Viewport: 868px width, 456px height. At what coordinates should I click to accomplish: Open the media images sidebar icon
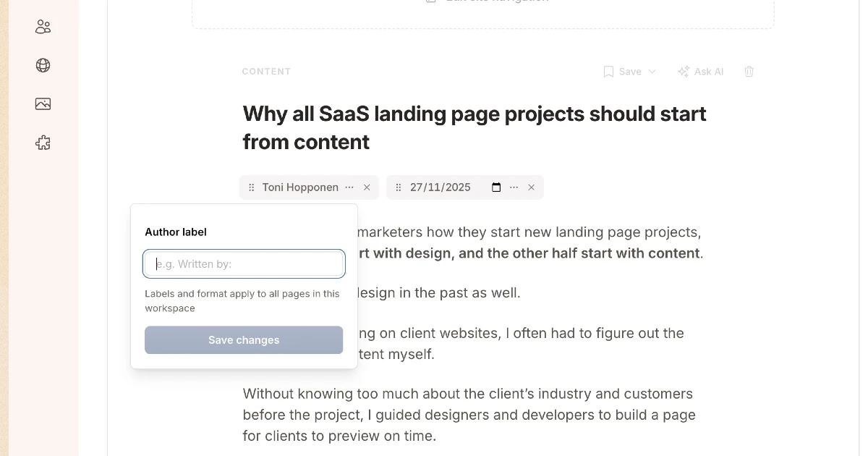point(43,104)
